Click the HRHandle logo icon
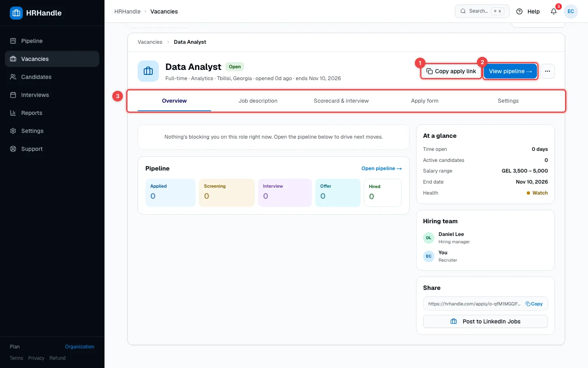 [x=16, y=13]
